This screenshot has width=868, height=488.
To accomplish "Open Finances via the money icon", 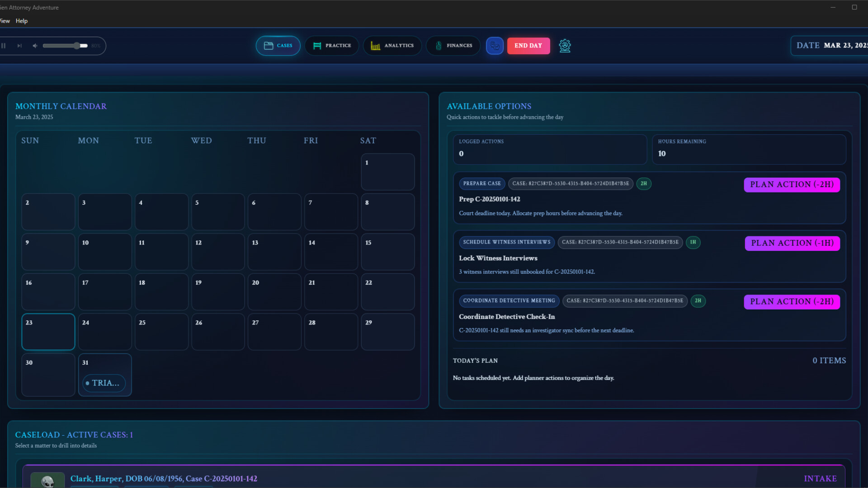I will (x=438, y=45).
